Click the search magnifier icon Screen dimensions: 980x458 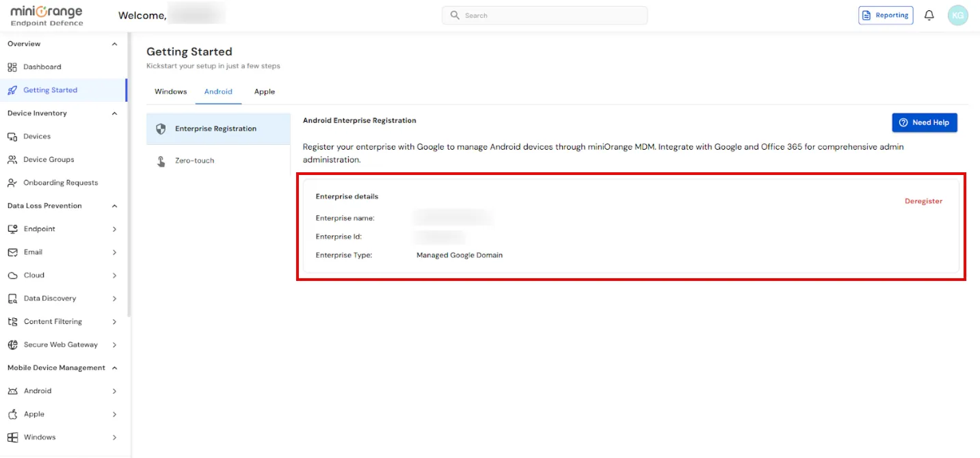point(455,15)
